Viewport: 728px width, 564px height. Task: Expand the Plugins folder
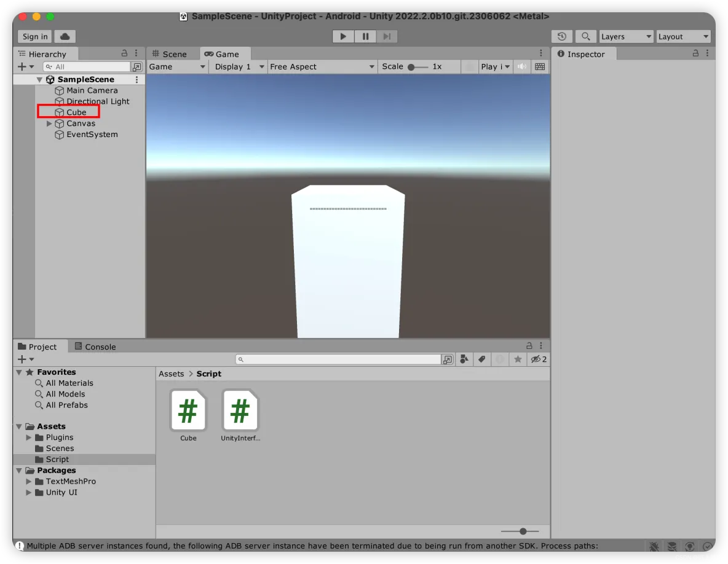29,437
